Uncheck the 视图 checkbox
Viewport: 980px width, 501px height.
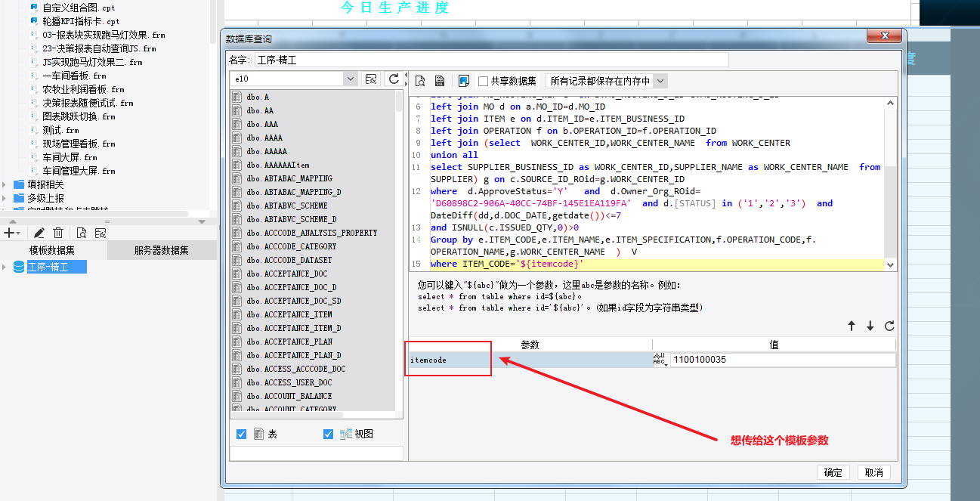pyautogui.click(x=328, y=434)
